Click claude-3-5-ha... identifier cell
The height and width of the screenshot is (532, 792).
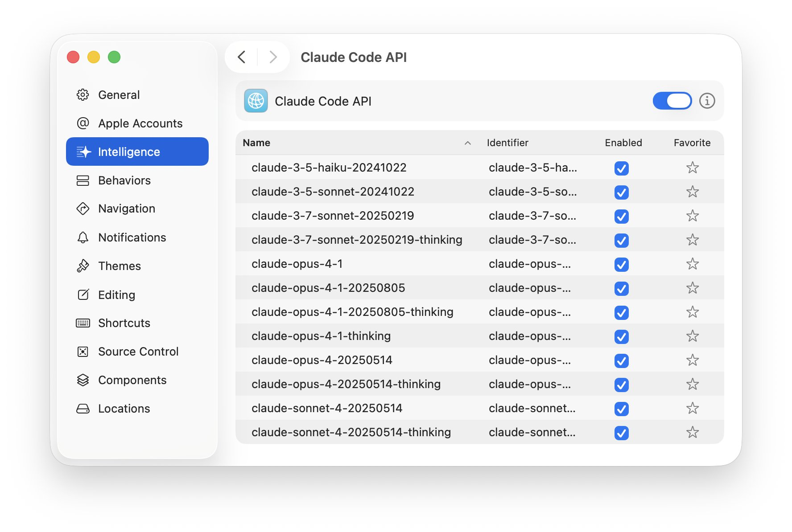point(533,168)
